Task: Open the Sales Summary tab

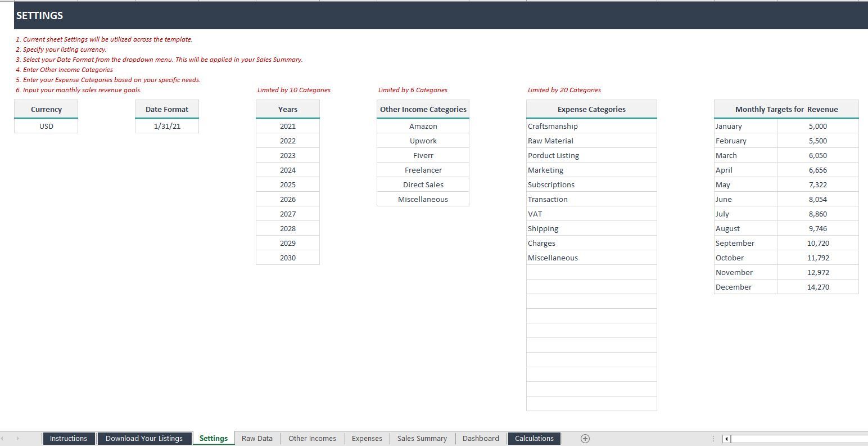Action: 422,439
